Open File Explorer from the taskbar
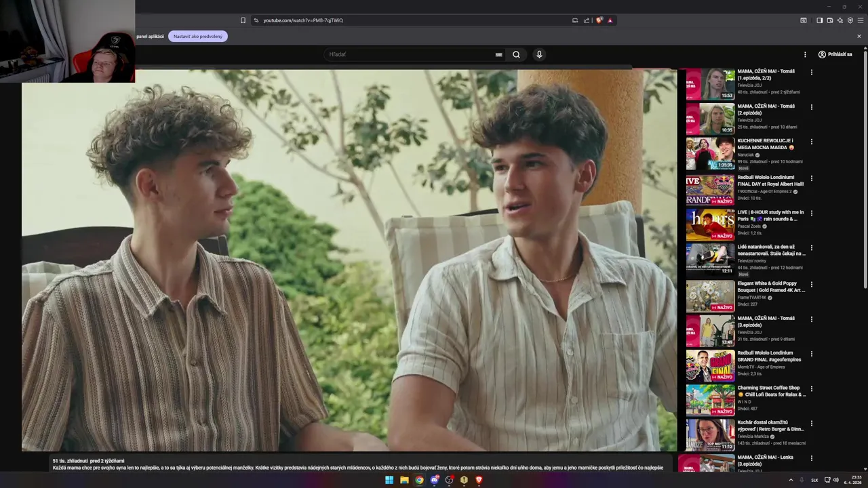The height and width of the screenshot is (488, 868). tap(404, 480)
